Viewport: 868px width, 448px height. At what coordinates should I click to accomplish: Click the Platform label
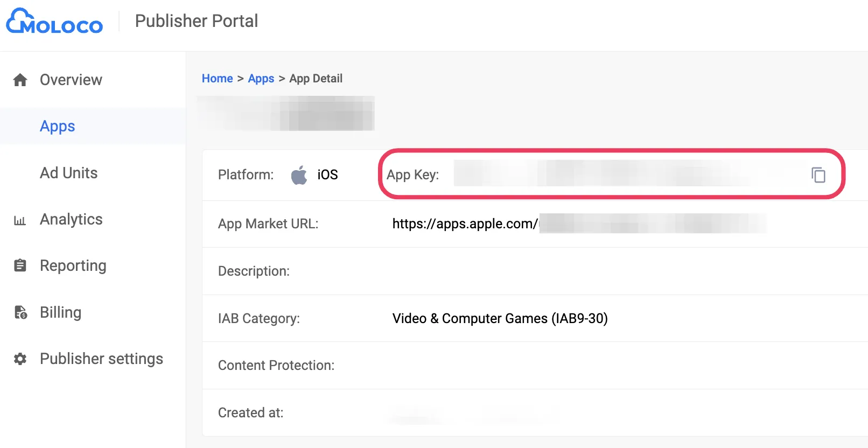(246, 174)
